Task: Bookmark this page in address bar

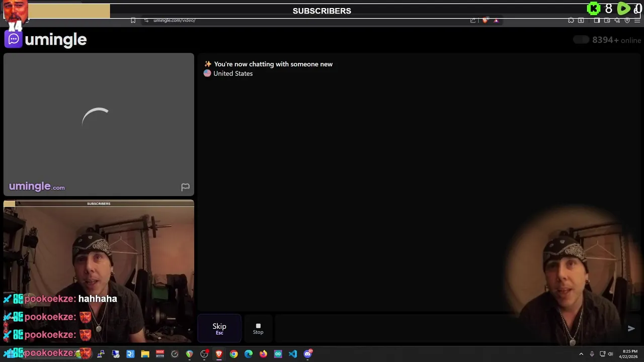Action: click(x=133, y=20)
